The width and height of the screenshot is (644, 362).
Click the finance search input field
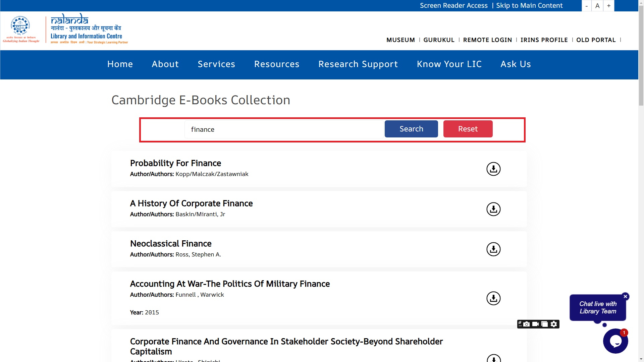tap(283, 129)
